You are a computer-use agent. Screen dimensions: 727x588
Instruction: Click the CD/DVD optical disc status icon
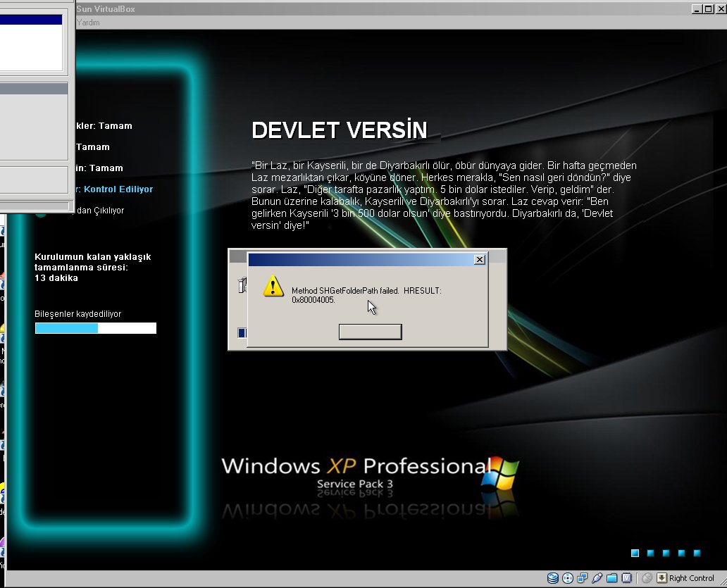tap(568, 578)
